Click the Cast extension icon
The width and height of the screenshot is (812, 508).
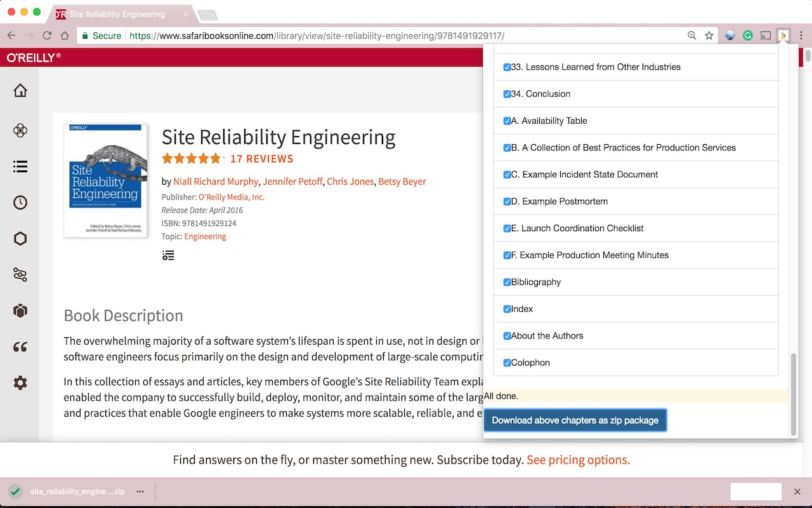pos(766,36)
